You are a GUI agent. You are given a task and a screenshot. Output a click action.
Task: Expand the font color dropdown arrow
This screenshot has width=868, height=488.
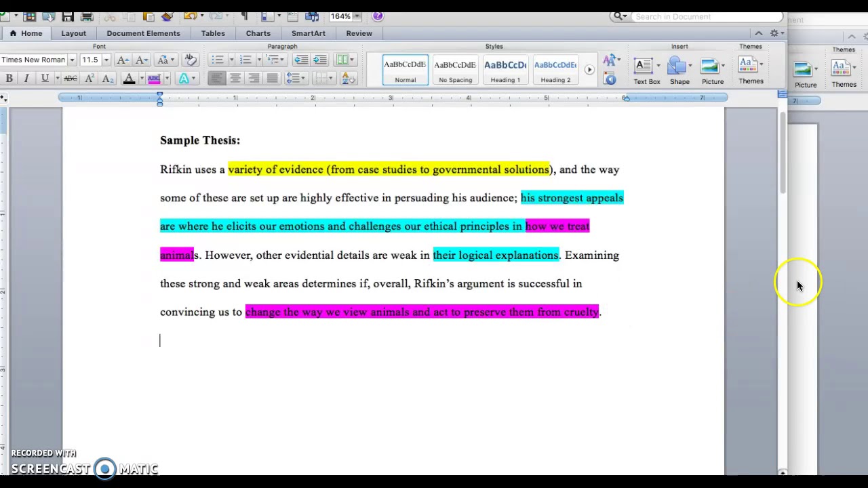141,79
